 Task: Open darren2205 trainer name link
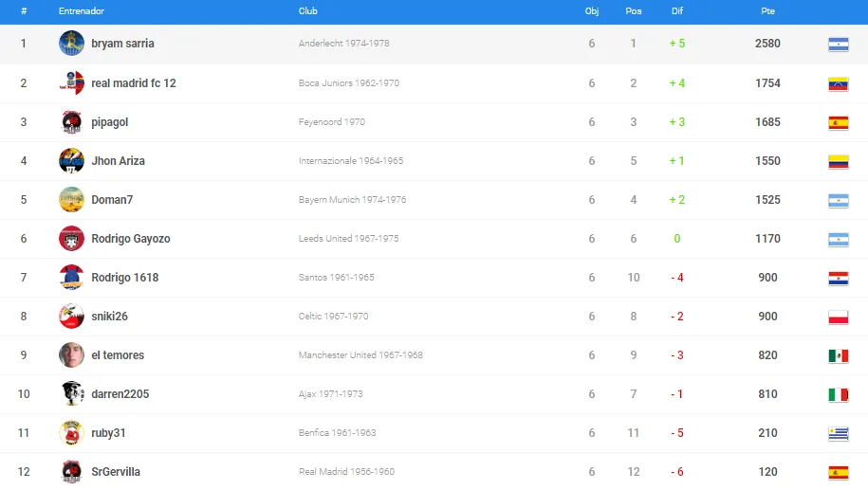(120, 393)
